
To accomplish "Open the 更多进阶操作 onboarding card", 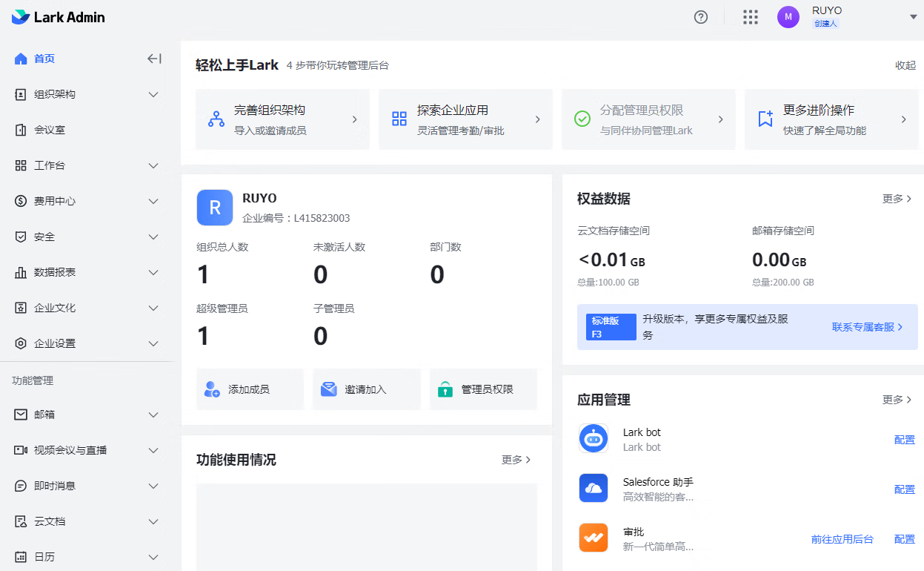I will (831, 119).
